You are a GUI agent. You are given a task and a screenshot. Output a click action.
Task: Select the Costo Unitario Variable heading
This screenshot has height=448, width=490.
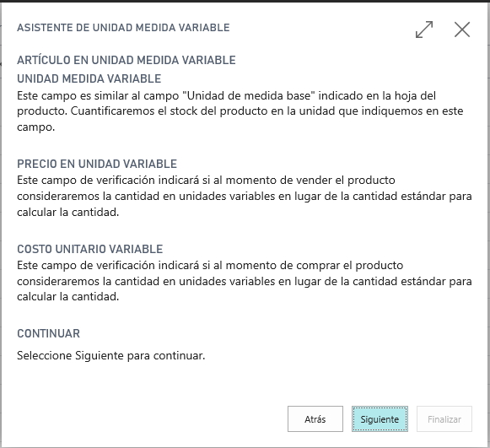90,249
